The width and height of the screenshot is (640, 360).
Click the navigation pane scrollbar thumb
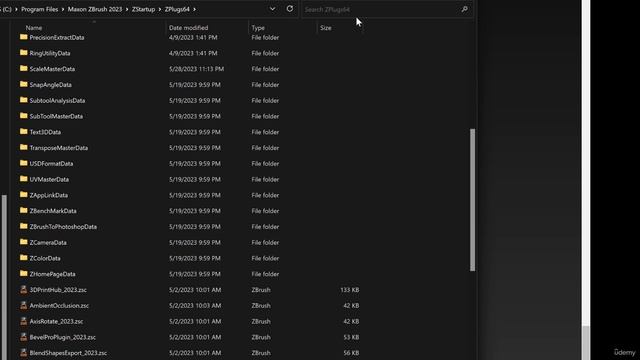tap(4, 278)
